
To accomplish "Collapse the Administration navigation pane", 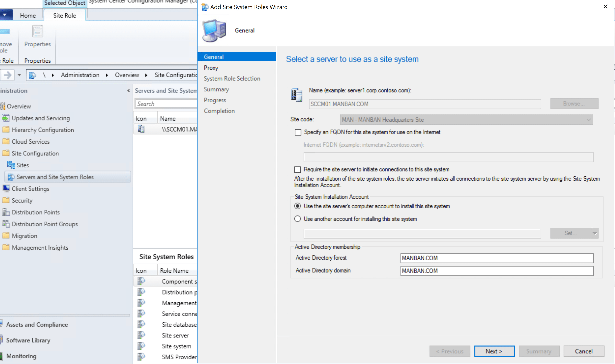I will tap(128, 90).
